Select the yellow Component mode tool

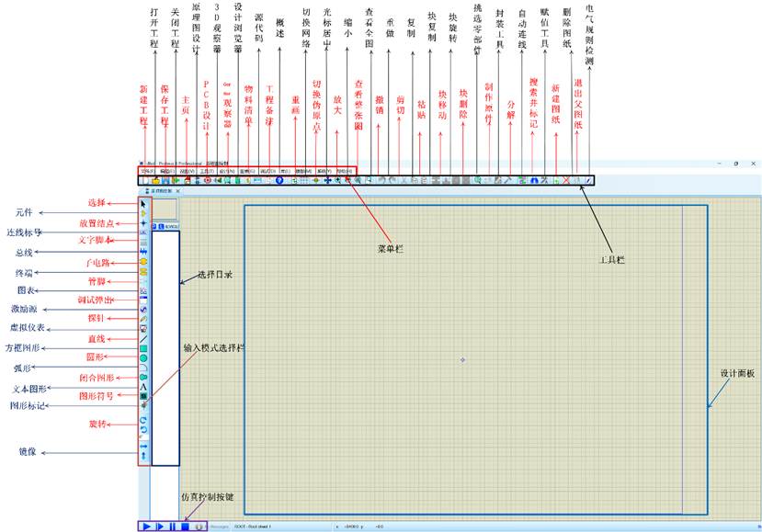pos(143,213)
